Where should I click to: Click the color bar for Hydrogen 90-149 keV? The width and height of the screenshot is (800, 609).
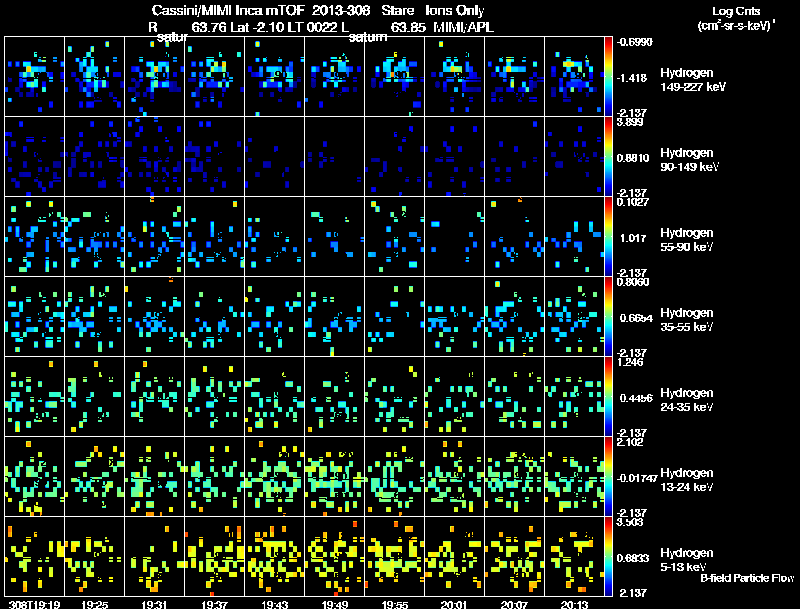[x=608, y=157]
